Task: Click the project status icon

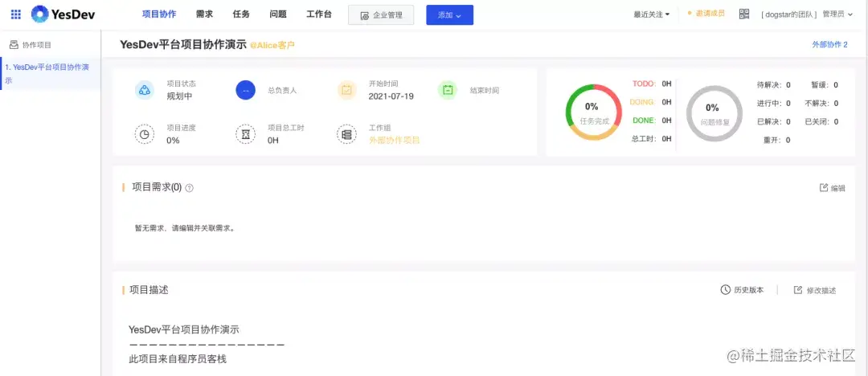Action: (x=145, y=90)
